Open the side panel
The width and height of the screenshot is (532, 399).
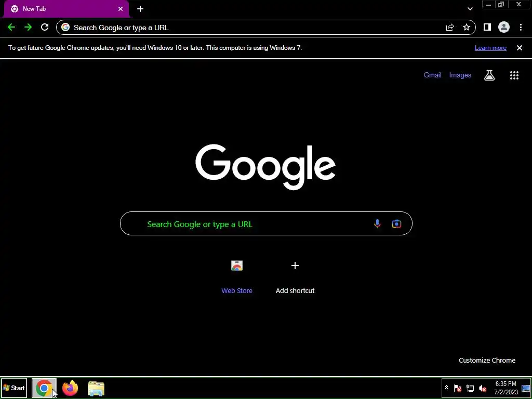point(487,28)
